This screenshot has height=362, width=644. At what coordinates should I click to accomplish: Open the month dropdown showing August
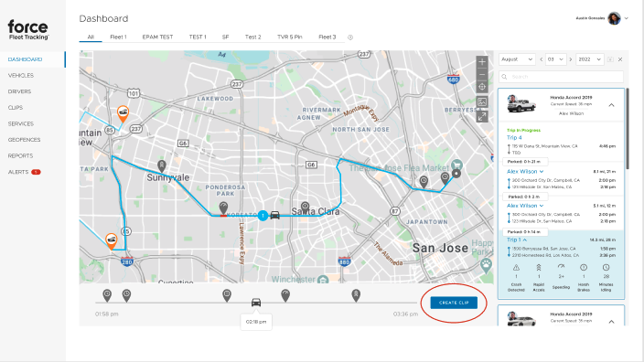pos(517,59)
